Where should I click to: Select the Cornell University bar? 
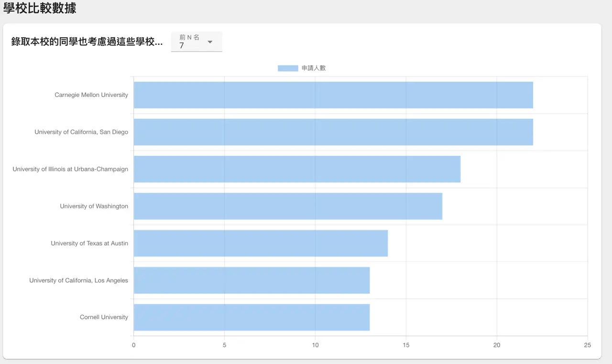[251, 317]
